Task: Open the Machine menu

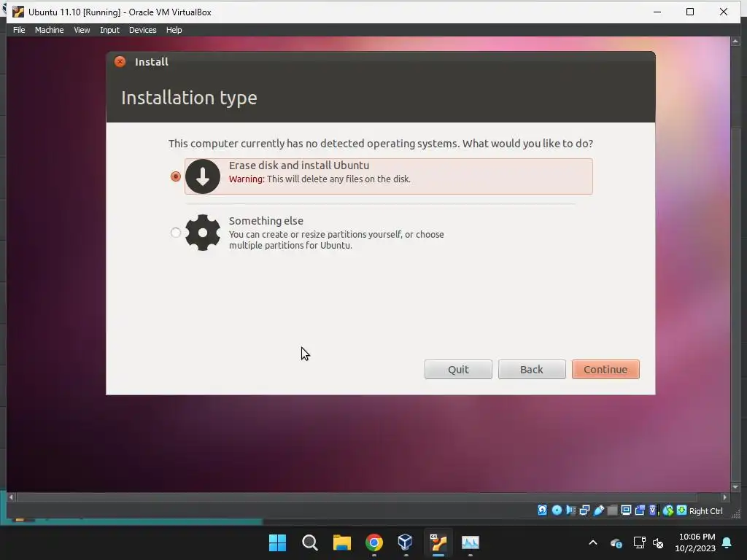Action: pos(49,30)
